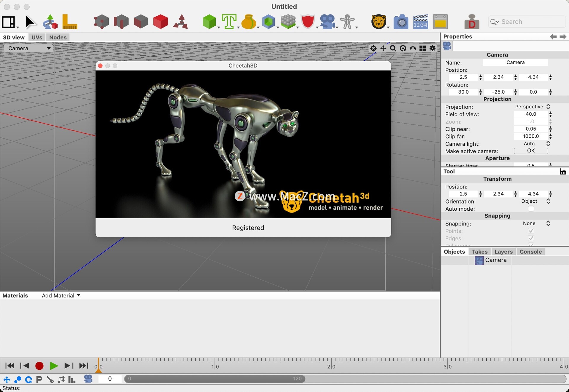Adjust the Clip far stepper
Image resolution: width=569 pixels, height=392 pixels.
tap(550, 136)
